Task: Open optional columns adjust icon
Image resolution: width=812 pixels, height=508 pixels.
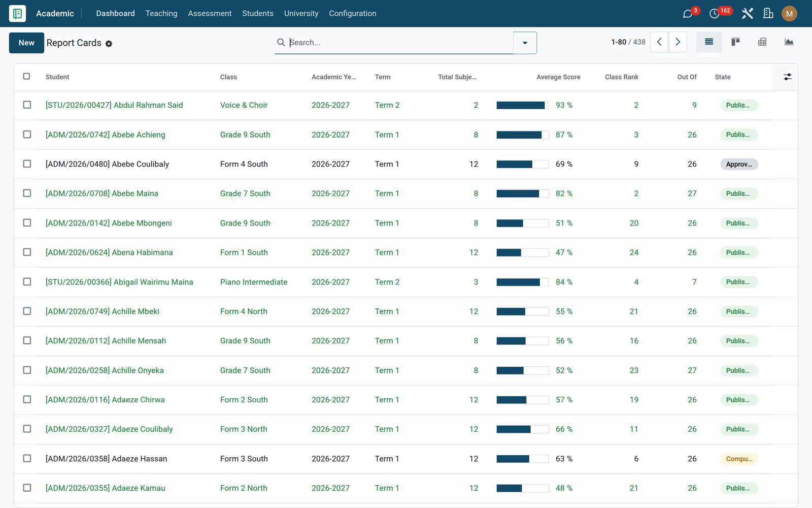Action: click(x=787, y=77)
